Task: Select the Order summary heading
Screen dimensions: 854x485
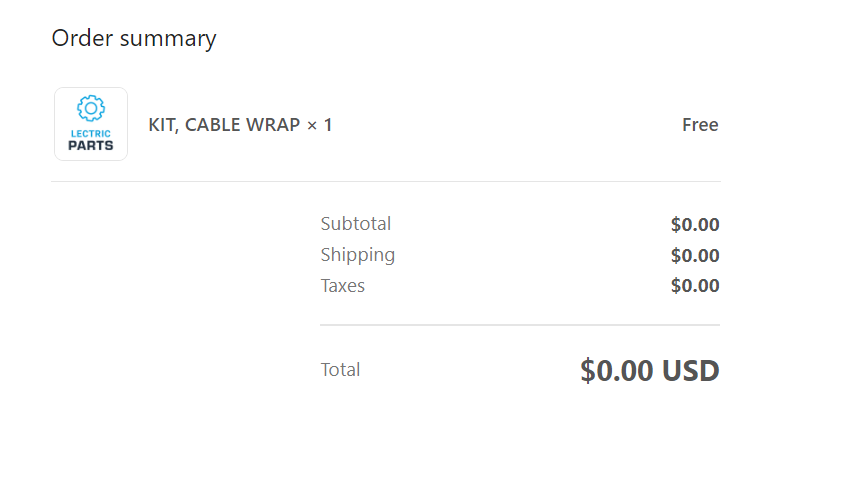Action: [134, 39]
